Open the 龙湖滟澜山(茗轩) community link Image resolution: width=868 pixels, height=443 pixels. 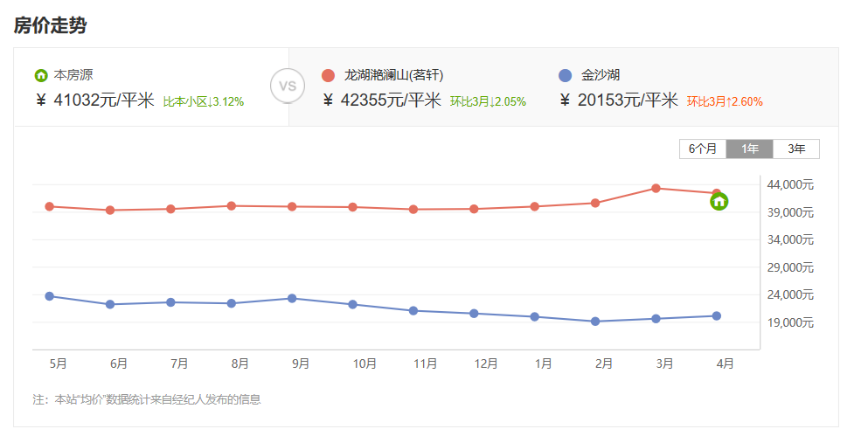pyautogui.click(x=399, y=75)
